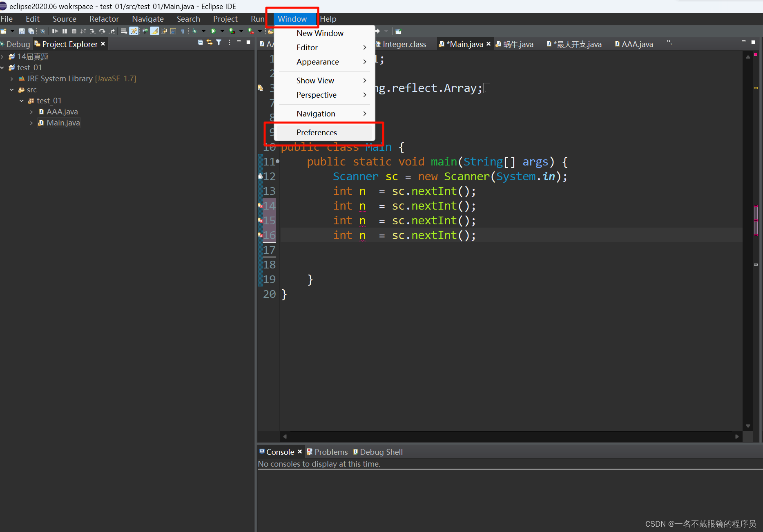Switch to the Debug view tab
Viewport: 763px width, 532px height.
15,44
